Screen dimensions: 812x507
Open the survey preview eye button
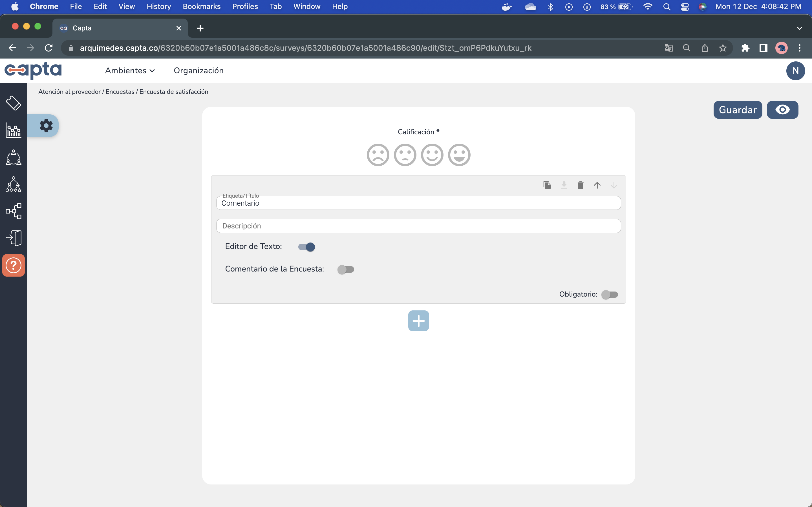[x=782, y=110]
